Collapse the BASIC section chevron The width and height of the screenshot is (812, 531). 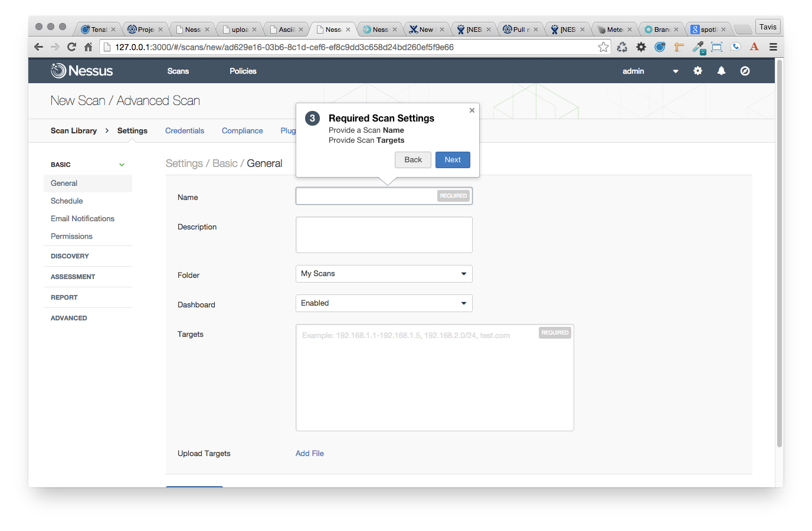pyautogui.click(x=122, y=165)
